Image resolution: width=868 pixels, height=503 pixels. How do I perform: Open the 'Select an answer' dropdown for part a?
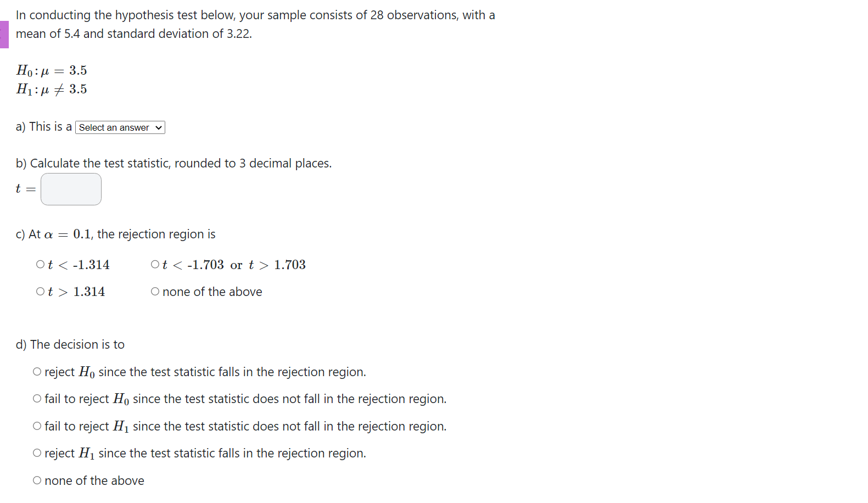(120, 127)
